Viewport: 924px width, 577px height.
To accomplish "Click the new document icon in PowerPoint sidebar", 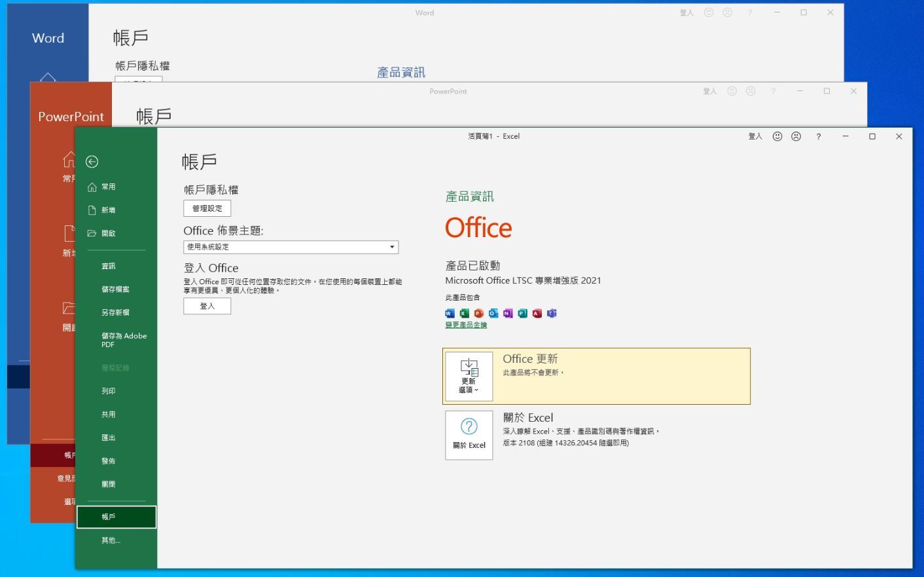I will click(69, 233).
